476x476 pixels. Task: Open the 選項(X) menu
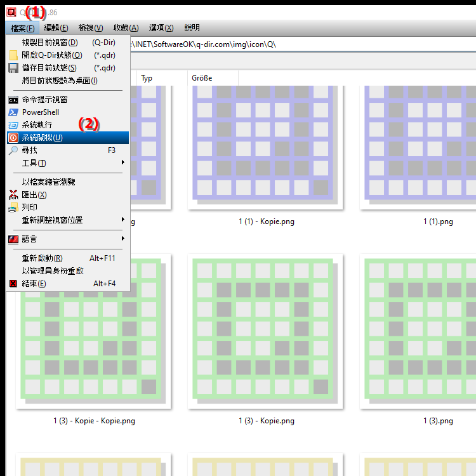click(x=161, y=28)
